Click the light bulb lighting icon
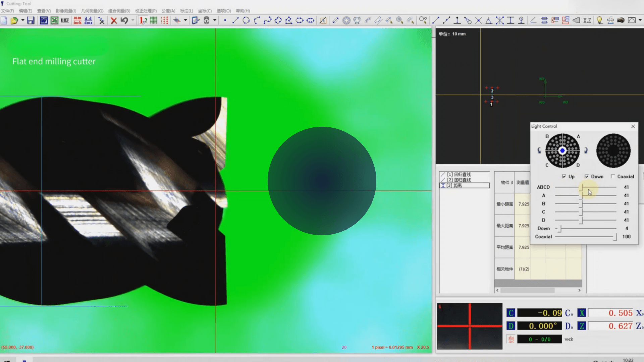Viewport: 644px width, 362px height. point(599,20)
